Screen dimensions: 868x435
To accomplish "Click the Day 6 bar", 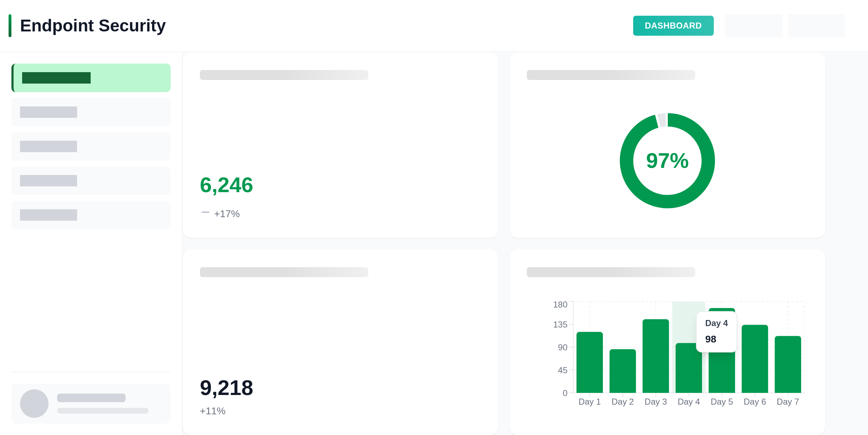I will click(x=755, y=359).
